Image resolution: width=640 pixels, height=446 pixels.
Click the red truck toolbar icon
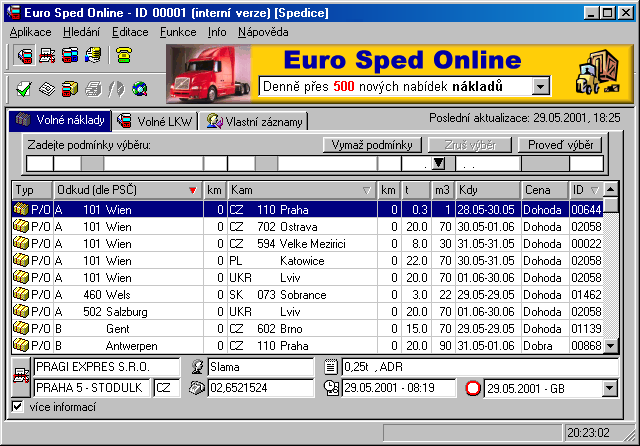pyautogui.click(x=25, y=55)
